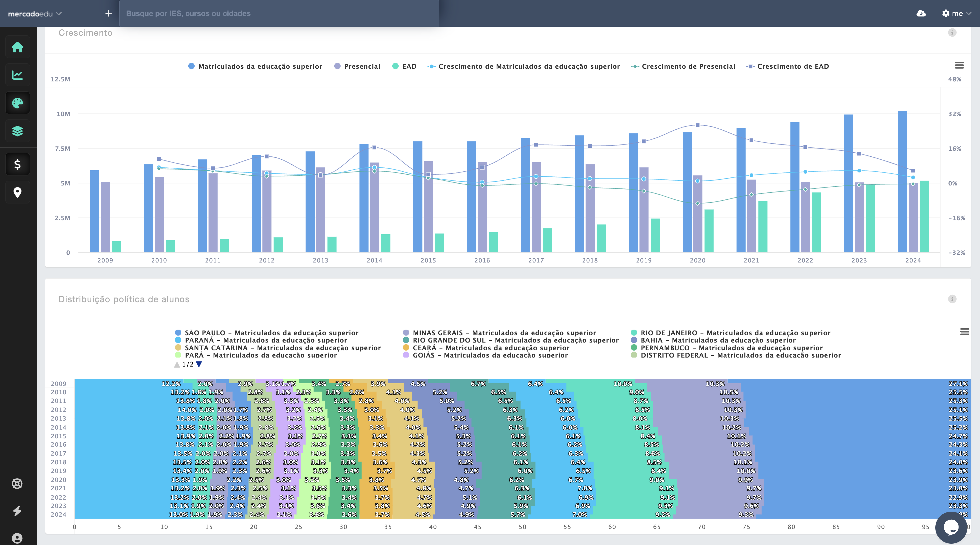Open the lifebuoy support icon
Viewport: 980px width, 545px height.
point(17,483)
